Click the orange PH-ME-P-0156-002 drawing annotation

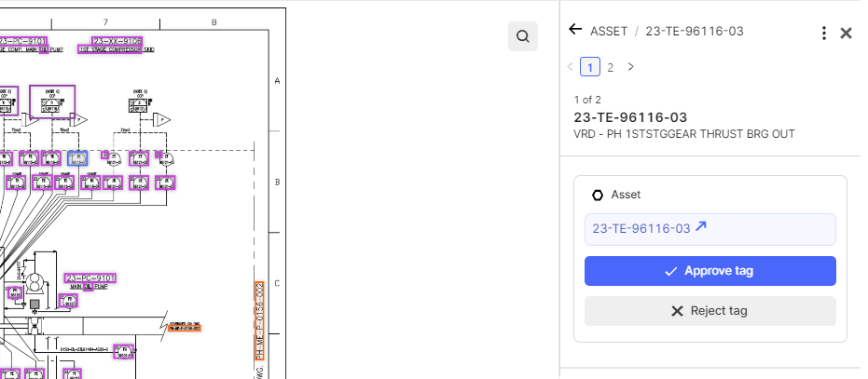[x=259, y=320]
